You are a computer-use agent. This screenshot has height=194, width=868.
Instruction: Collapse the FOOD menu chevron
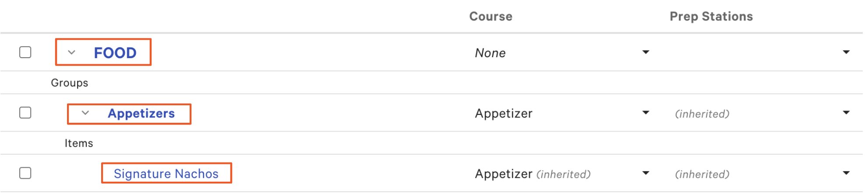(72, 52)
